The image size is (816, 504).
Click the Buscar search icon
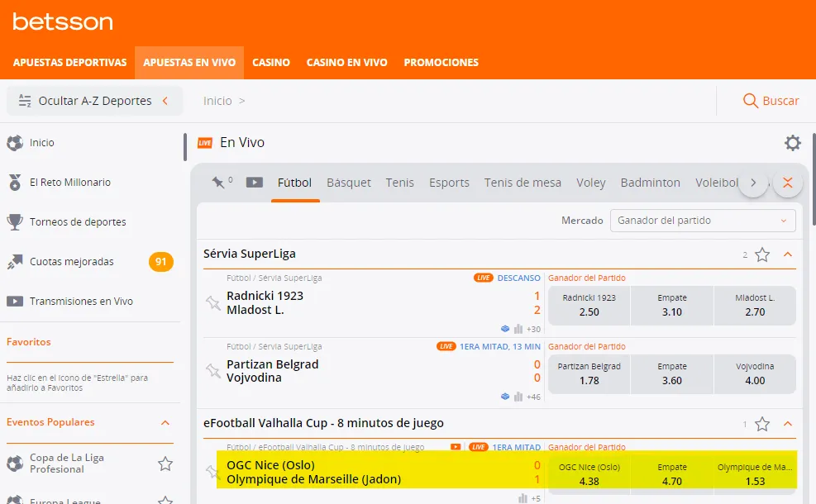tap(750, 101)
